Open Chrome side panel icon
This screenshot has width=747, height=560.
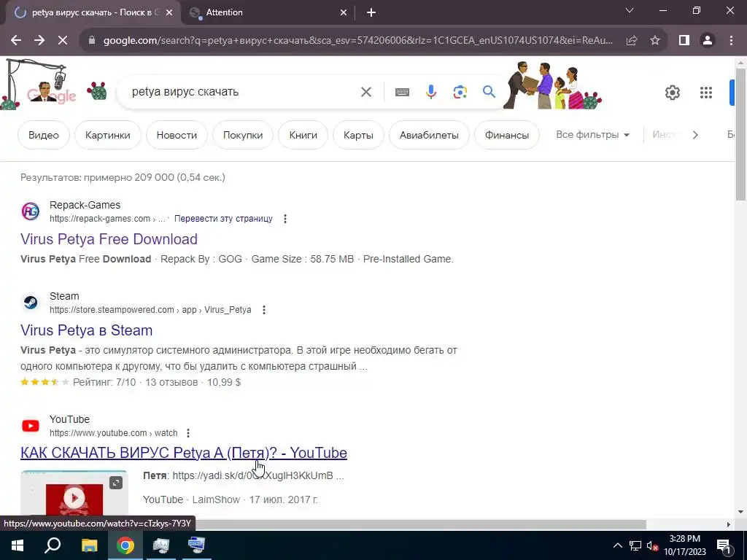[684, 41]
